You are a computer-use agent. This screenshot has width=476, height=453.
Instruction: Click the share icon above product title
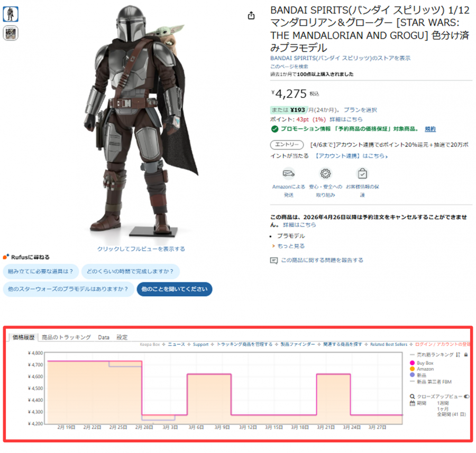tap(251, 16)
